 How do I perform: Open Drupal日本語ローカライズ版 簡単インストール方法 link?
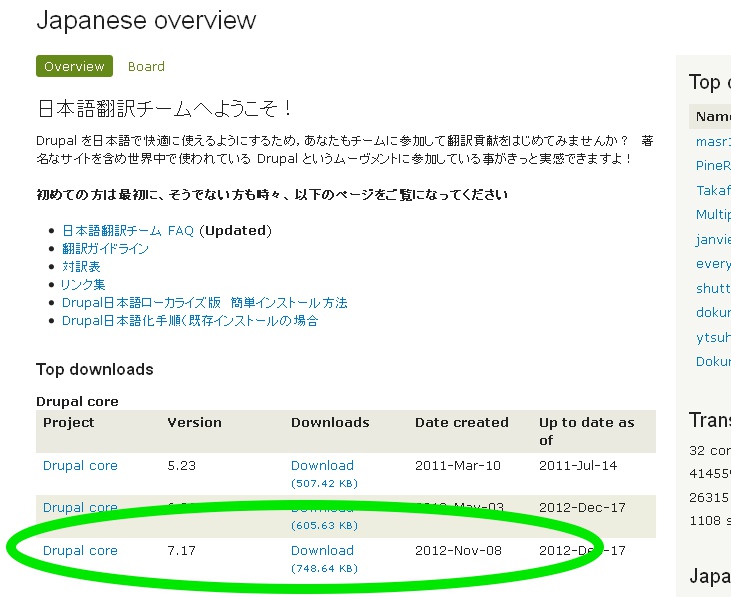204,302
